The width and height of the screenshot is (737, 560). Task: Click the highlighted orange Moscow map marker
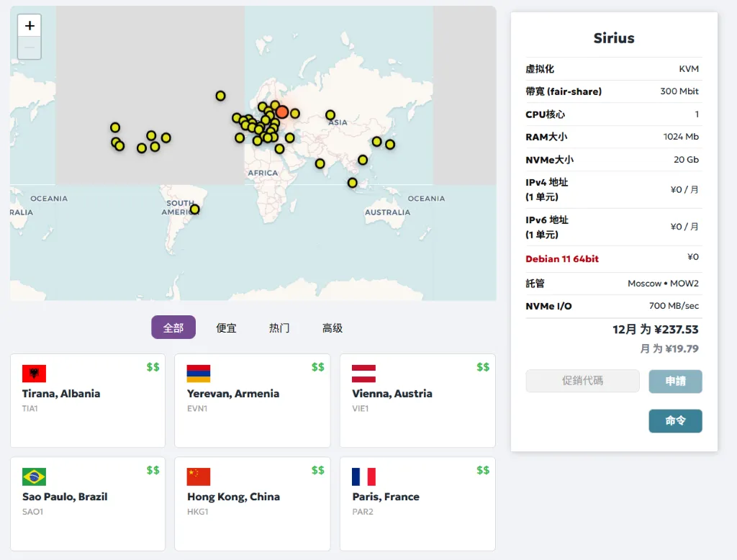click(x=282, y=112)
